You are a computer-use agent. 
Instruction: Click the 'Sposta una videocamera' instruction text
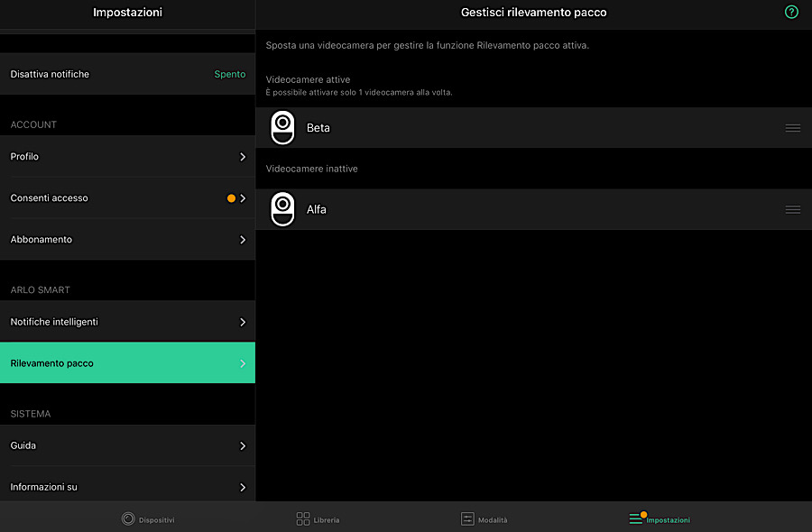tap(428, 46)
